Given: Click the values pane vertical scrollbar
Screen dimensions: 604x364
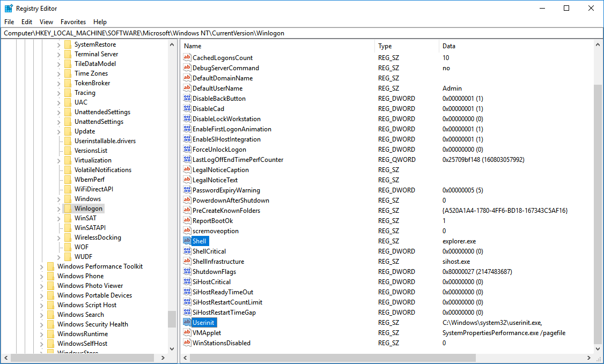Looking at the screenshot, I should tap(599, 214).
